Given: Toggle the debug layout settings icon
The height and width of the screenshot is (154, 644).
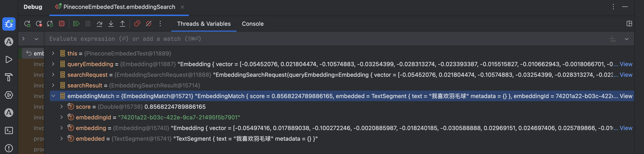Looking at the screenshot, I should click(629, 24).
